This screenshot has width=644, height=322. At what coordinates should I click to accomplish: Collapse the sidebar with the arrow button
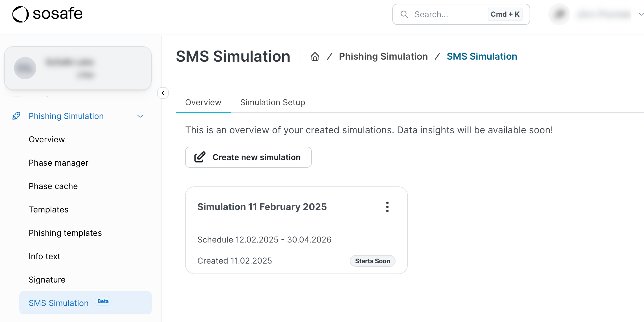tap(163, 93)
